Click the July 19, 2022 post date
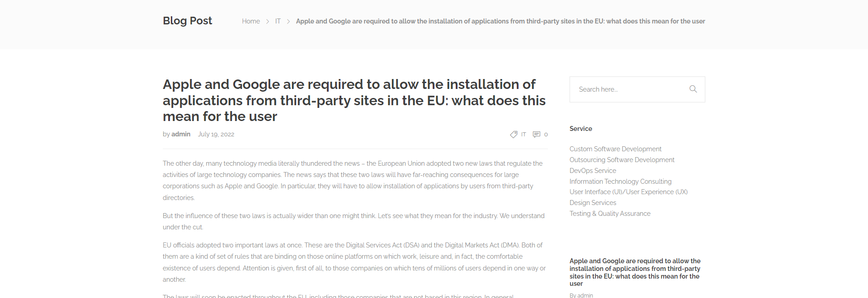Image resolution: width=868 pixels, height=298 pixels. coord(216,134)
